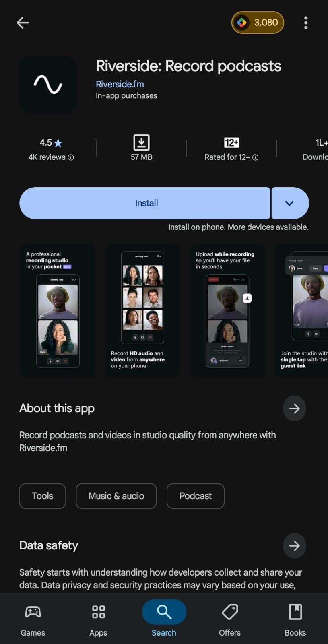Tap the info icon beside Rated for 12+
Image resolution: width=328 pixels, height=644 pixels.
tap(255, 157)
